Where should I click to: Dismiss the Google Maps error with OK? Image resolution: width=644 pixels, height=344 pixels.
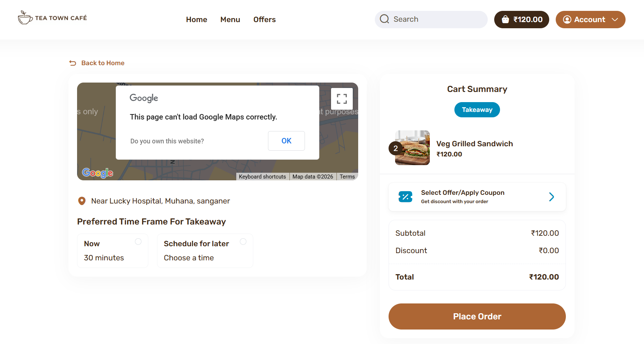tap(287, 141)
